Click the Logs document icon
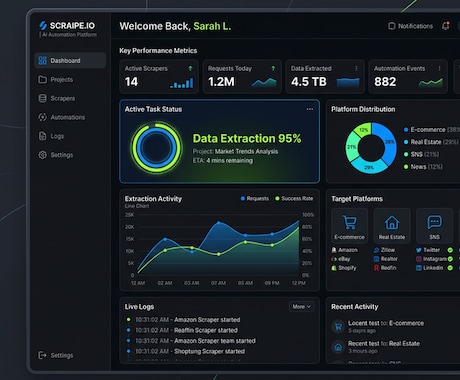Viewport: 460px width, 380px height. pyautogui.click(x=42, y=136)
